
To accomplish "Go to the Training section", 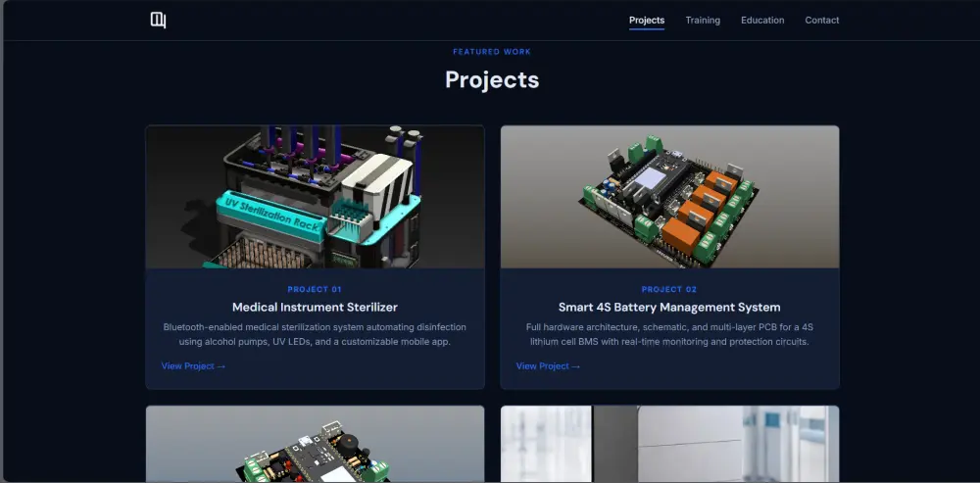I will click(x=703, y=20).
